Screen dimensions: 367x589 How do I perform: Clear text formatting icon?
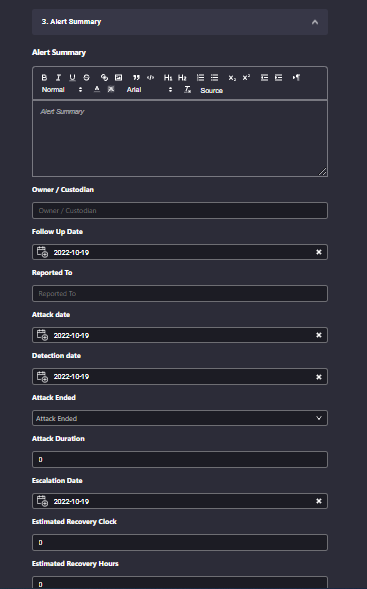(x=187, y=89)
